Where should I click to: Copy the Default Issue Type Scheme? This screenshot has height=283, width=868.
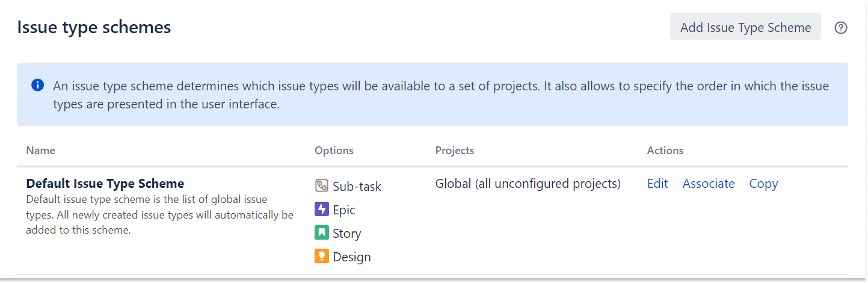tap(763, 184)
